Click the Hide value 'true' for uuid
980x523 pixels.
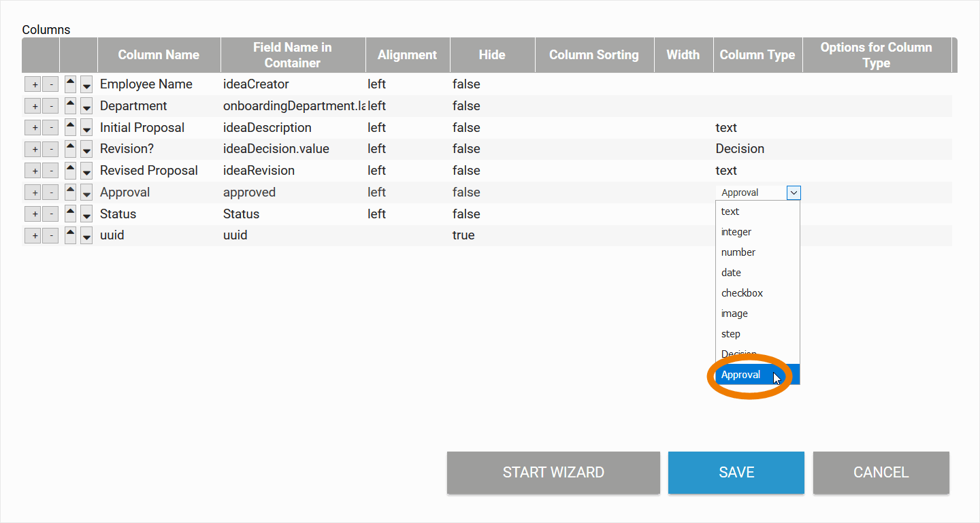pyautogui.click(x=463, y=235)
